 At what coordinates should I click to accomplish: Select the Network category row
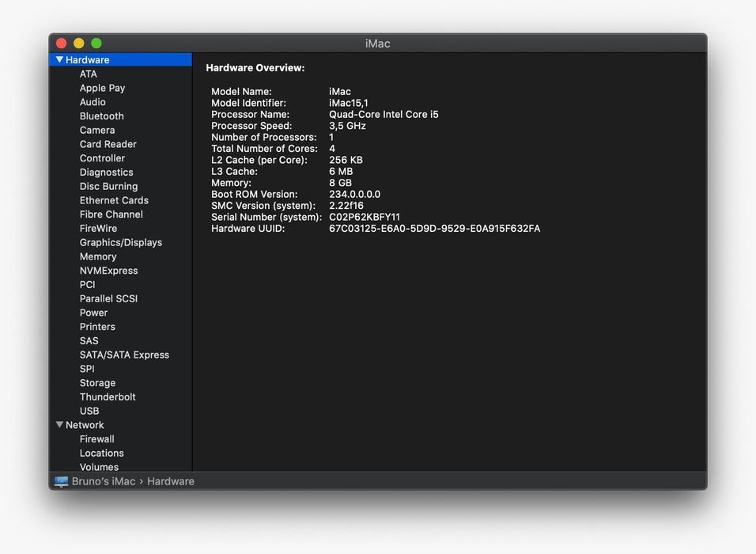click(x=120, y=425)
